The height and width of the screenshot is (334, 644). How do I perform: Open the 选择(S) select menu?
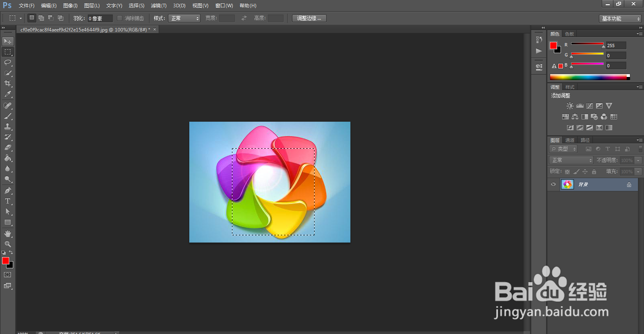point(137,6)
